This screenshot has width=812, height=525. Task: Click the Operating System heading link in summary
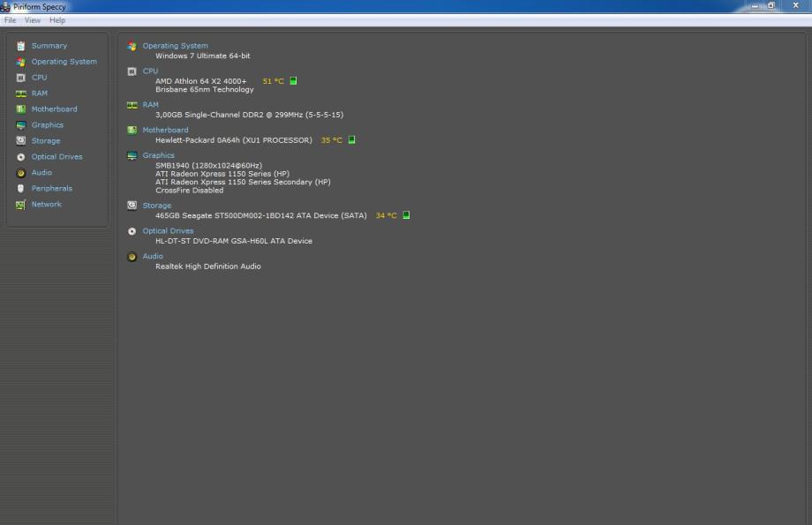point(176,46)
